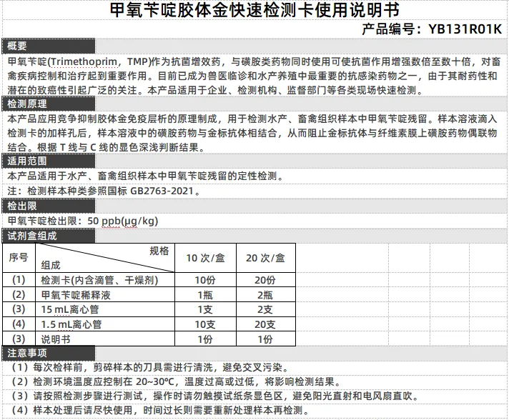Screen dimensions: 509x420
Task: Select the product number YB131R01K
Action: tap(465, 29)
